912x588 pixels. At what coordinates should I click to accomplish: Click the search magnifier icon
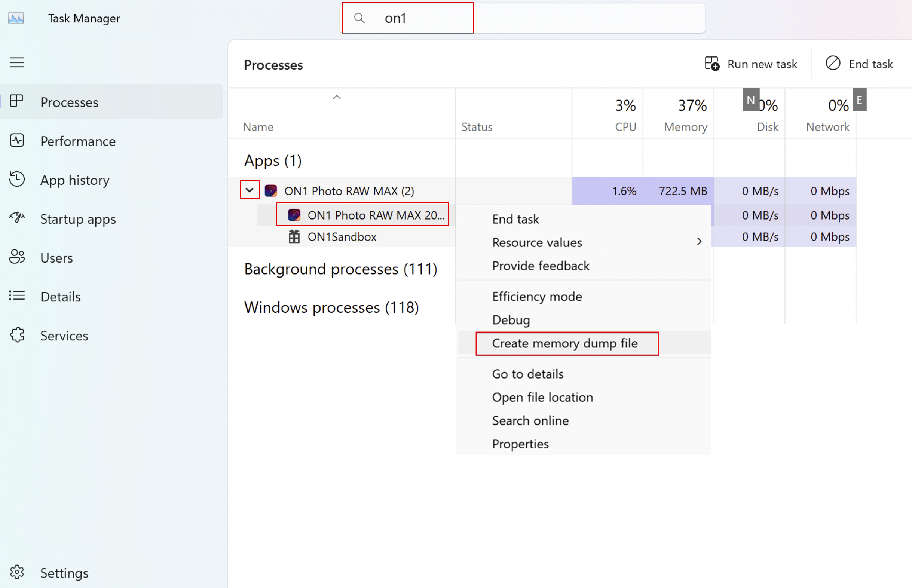[x=359, y=18]
